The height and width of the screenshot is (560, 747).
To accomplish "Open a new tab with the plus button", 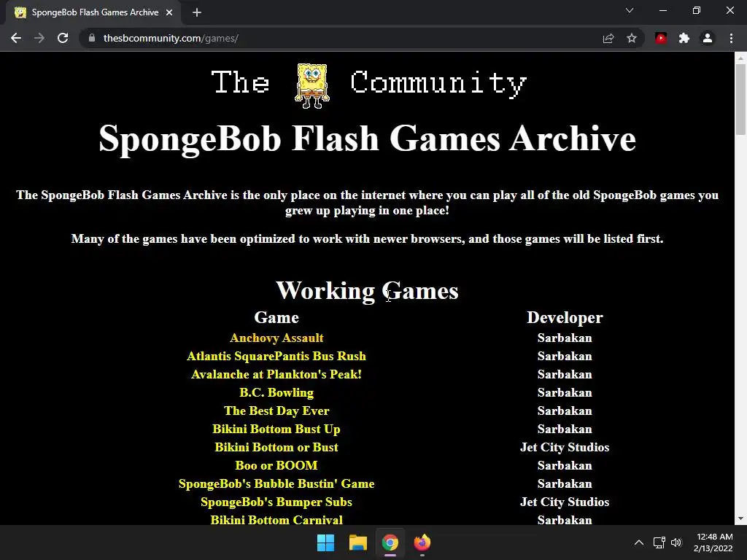I will click(x=197, y=12).
